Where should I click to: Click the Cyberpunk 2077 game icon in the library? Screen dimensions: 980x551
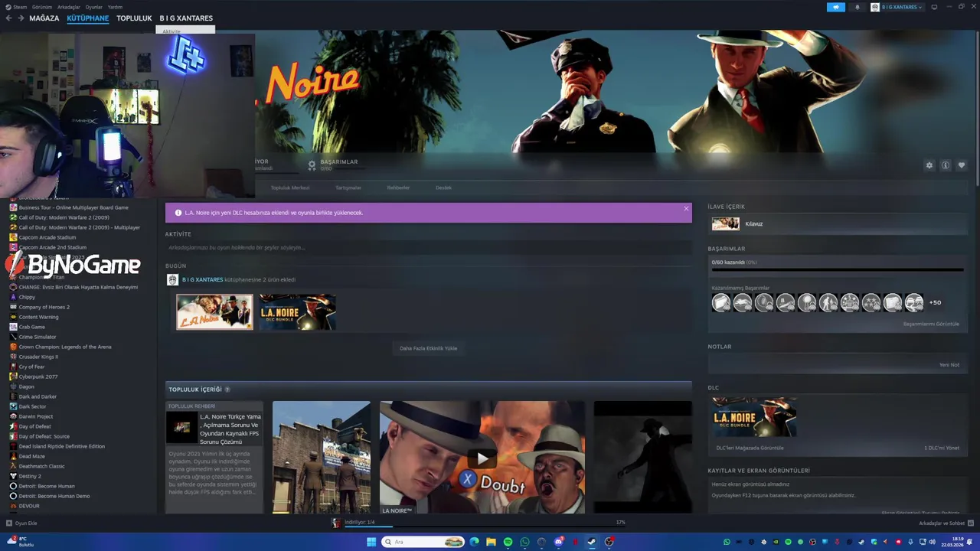(13, 377)
